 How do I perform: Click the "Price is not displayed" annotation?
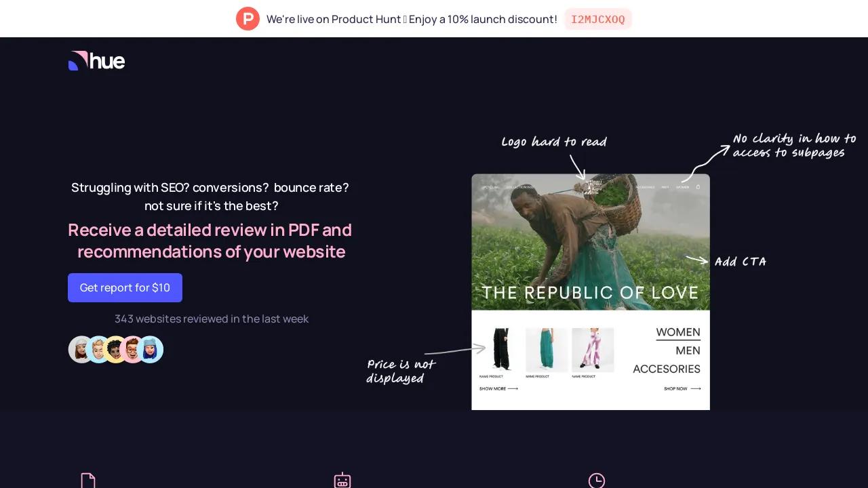click(401, 371)
